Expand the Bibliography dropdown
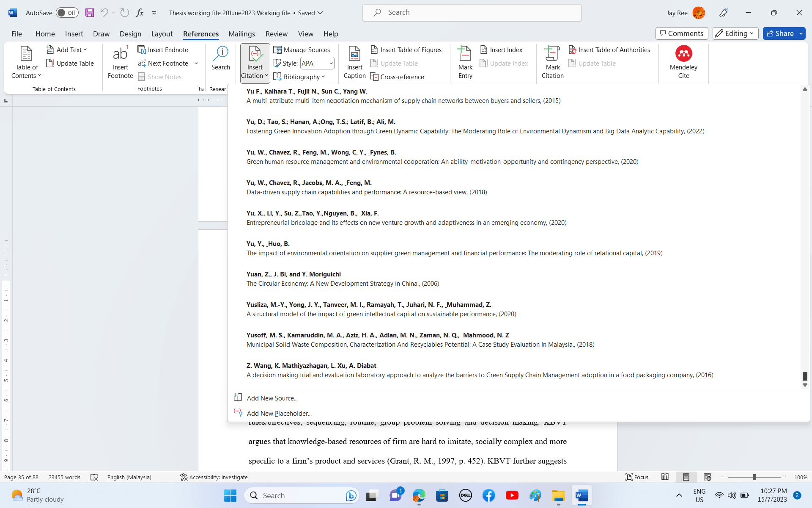This screenshot has width=812, height=508. (x=299, y=77)
